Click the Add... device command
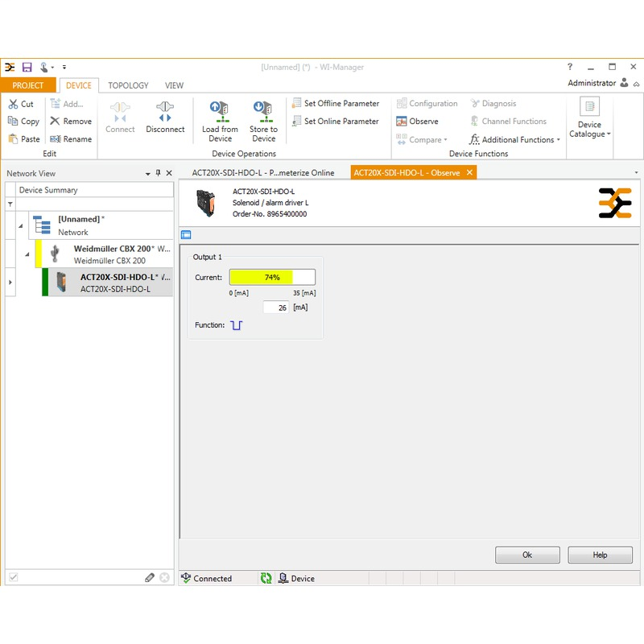This screenshot has height=644, width=644. [x=67, y=104]
